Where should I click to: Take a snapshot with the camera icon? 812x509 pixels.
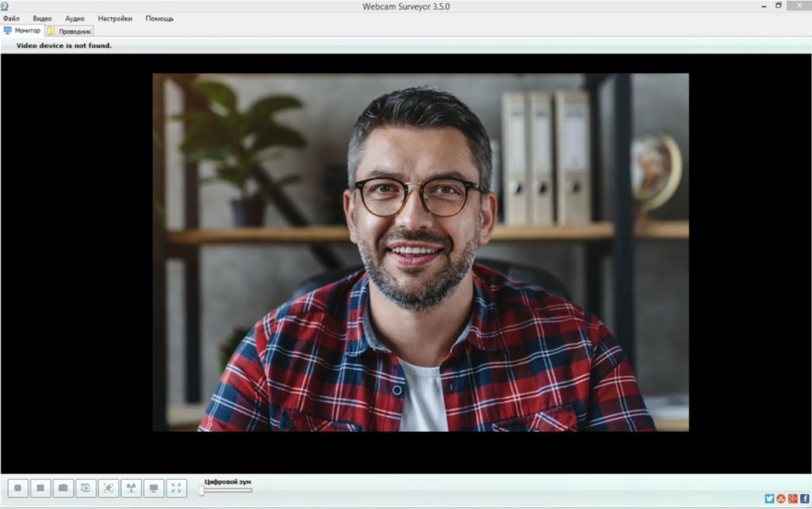[63, 488]
